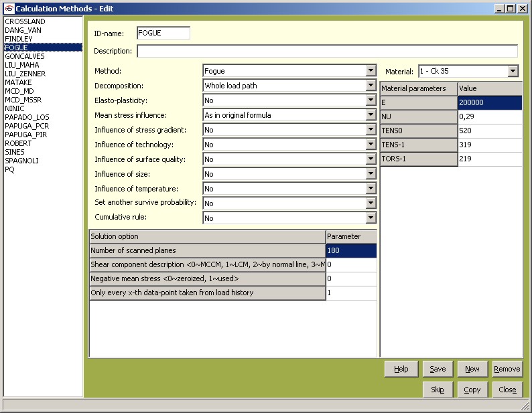
Task: Select NINIC in the methods list
Action: 43,108
